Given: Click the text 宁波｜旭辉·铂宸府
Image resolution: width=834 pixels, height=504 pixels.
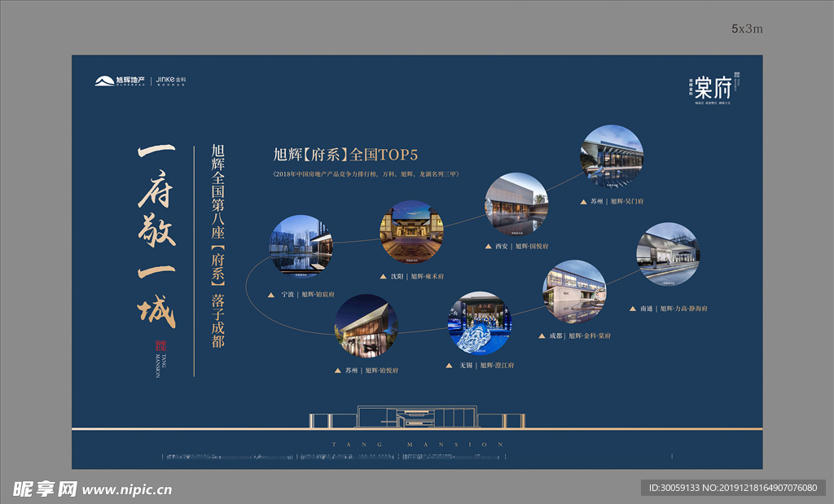Looking at the screenshot, I should [x=308, y=295].
